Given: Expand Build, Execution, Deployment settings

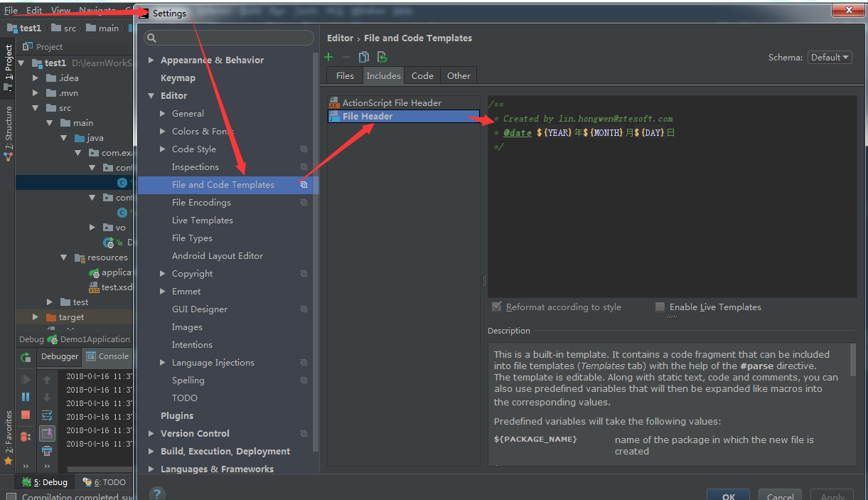Looking at the screenshot, I should click(x=151, y=452).
